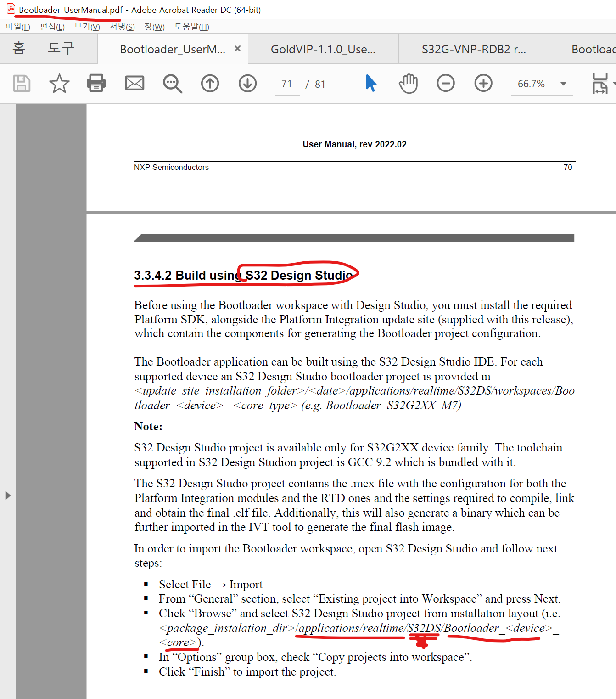This screenshot has width=616, height=699.
Task: Open the 창(W) menu
Action: 154,27
